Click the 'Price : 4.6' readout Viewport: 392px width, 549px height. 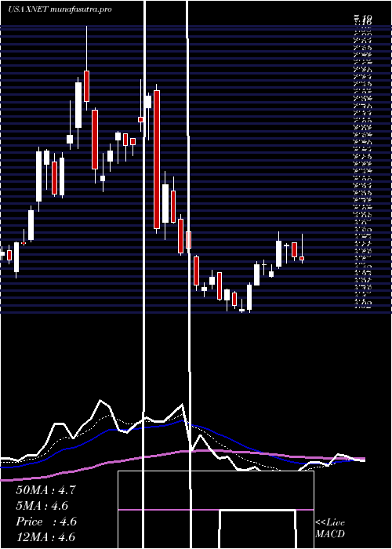(x=46, y=522)
